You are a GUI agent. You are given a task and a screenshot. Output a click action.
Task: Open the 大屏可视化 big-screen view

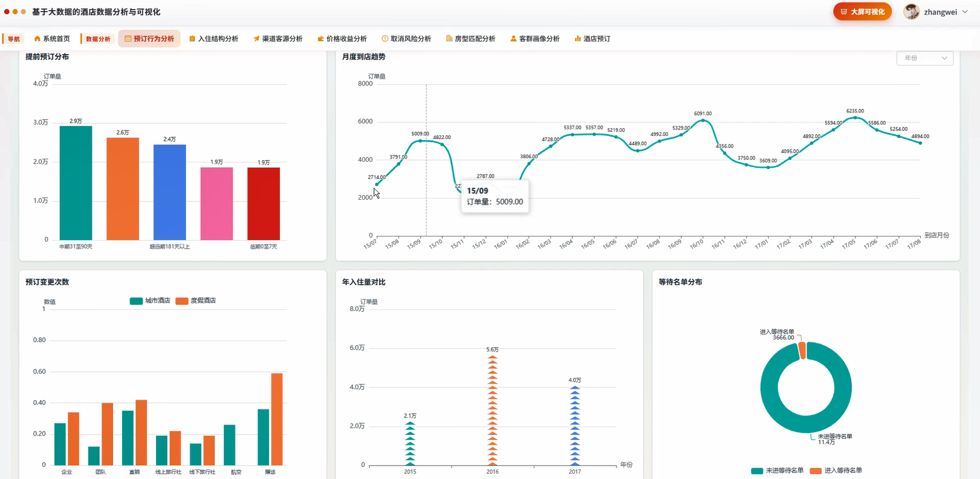863,11
